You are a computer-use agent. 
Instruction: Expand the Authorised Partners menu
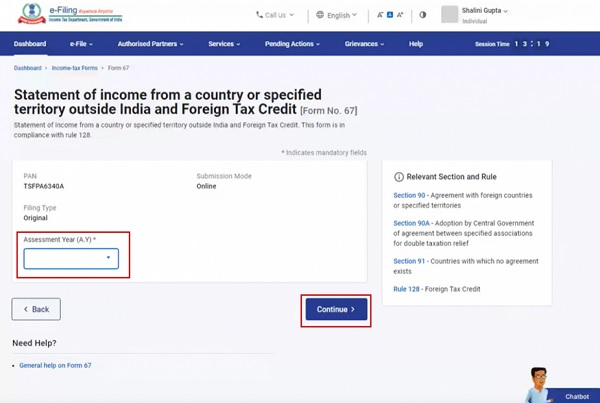tap(150, 44)
